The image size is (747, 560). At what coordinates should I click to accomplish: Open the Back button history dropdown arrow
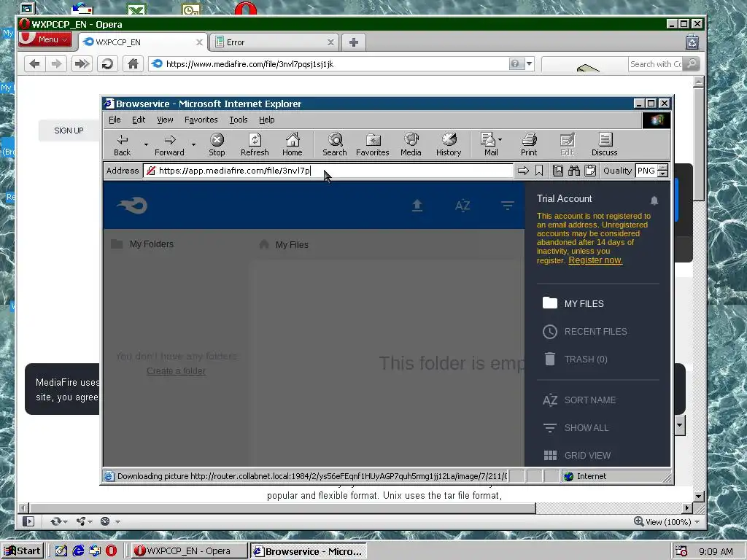(146, 144)
